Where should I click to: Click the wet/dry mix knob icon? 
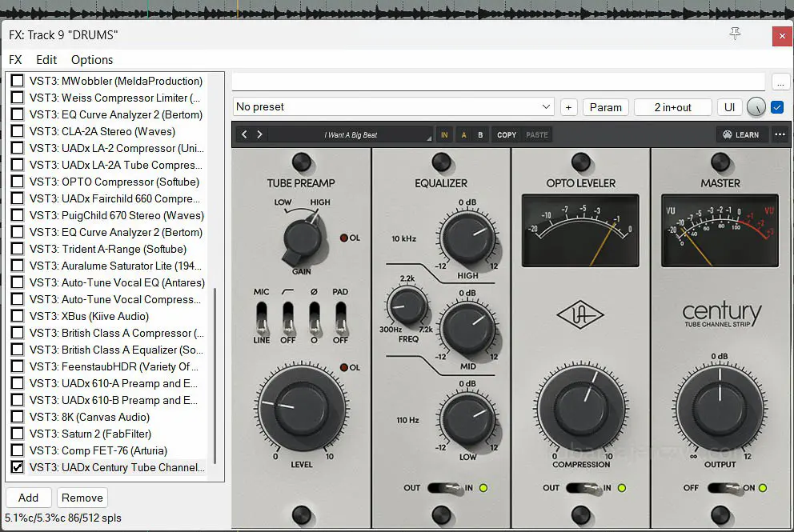coord(756,107)
